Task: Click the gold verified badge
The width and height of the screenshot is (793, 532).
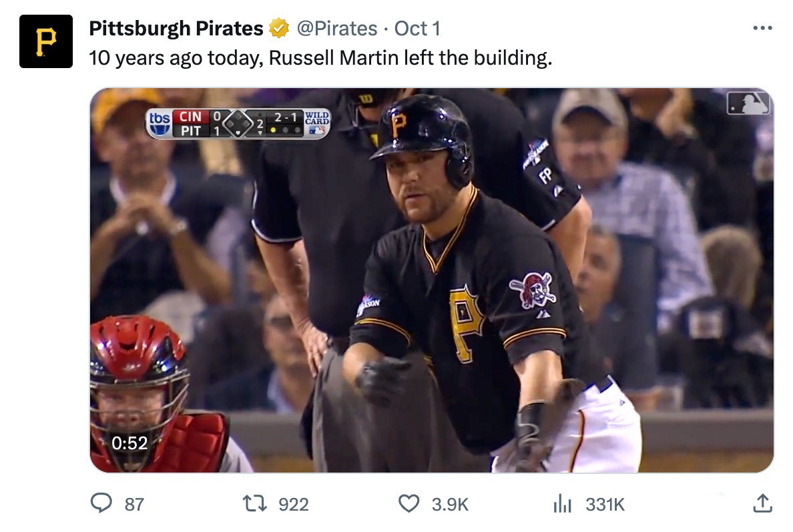Action: [278, 29]
